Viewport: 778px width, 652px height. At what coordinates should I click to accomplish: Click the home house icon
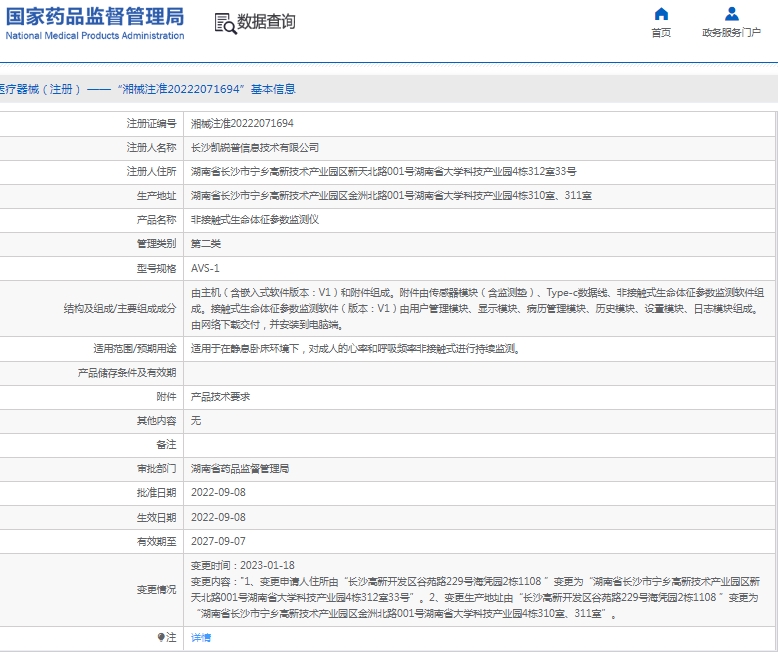tap(661, 14)
